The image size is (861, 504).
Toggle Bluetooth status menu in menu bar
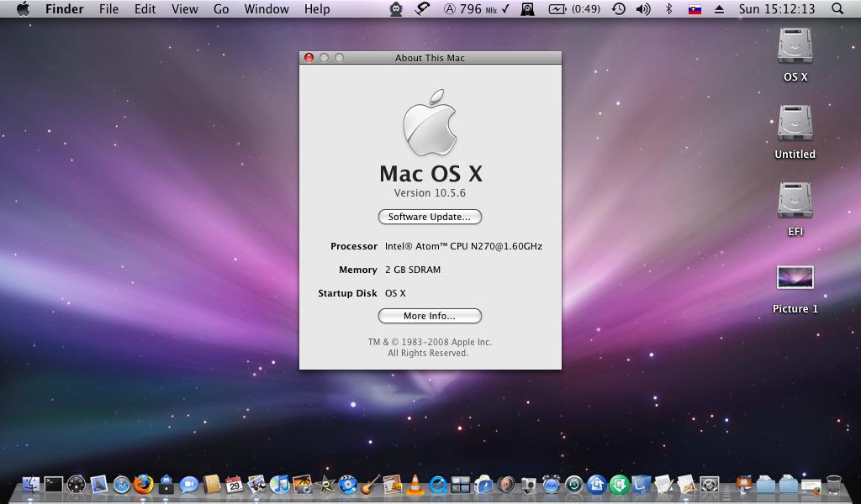point(669,9)
